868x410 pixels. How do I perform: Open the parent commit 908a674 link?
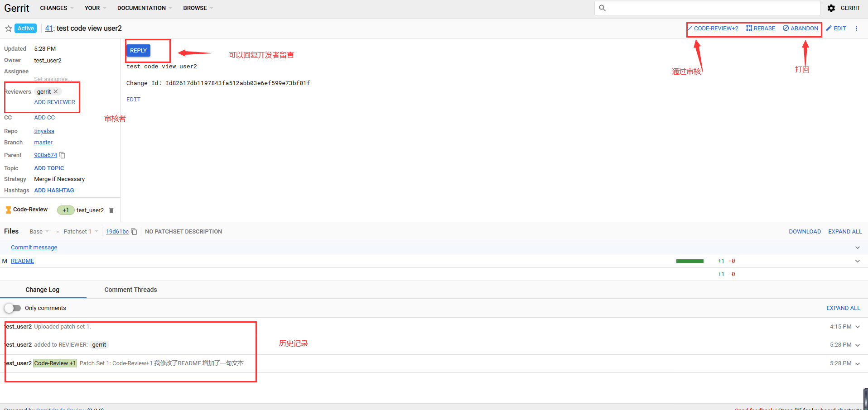point(46,155)
